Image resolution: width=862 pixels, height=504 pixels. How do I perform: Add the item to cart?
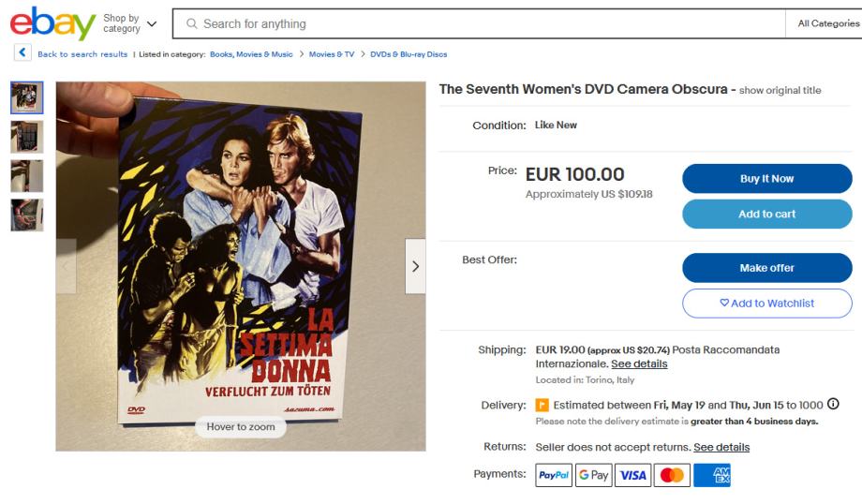tap(766, 214)
